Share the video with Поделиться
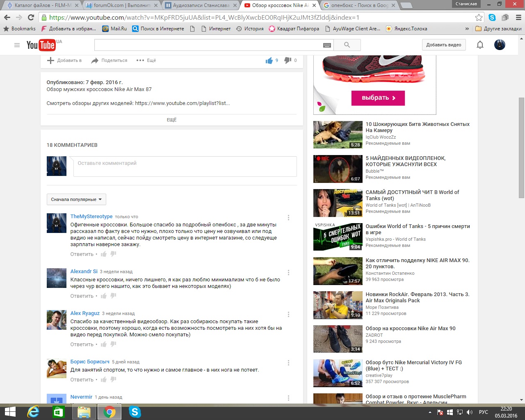Viewport: 525px width, 420px height. click(x=109, y=60)
